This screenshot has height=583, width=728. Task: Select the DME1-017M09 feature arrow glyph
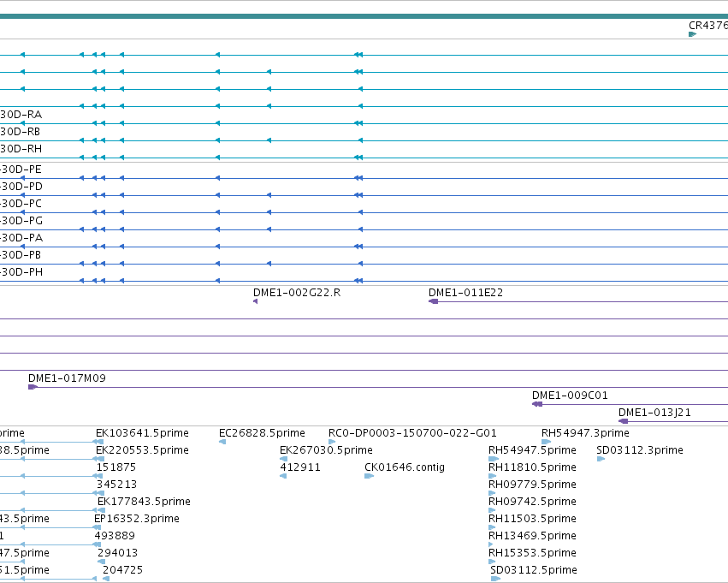(33, 387)
